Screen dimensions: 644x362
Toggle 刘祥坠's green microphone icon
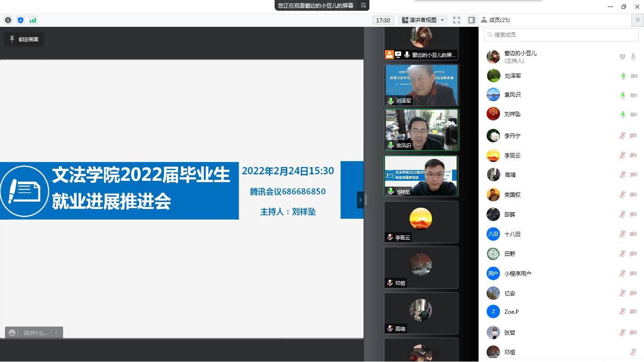[623, 114]
